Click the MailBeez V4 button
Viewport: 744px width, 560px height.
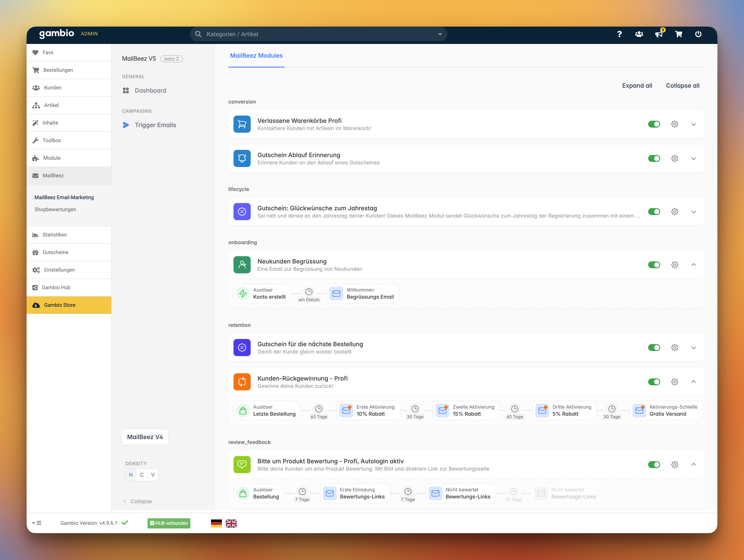coord(145,437)
